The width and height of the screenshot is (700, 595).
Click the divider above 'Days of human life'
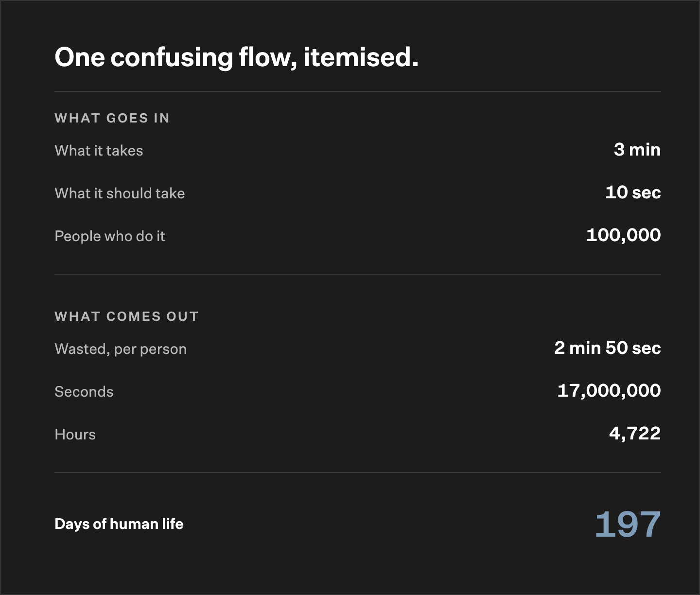pyautogui.click(x=358, y=472)
